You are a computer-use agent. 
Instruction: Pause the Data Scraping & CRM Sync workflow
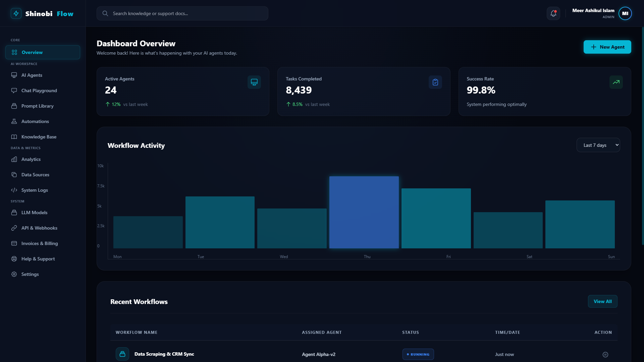pos(605,355)
